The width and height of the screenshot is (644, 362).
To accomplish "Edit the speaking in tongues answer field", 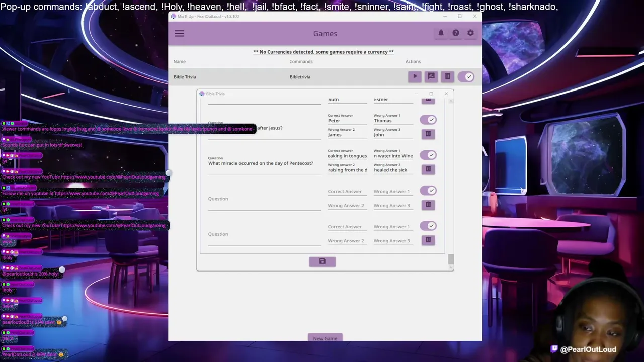I will [347, 154].
